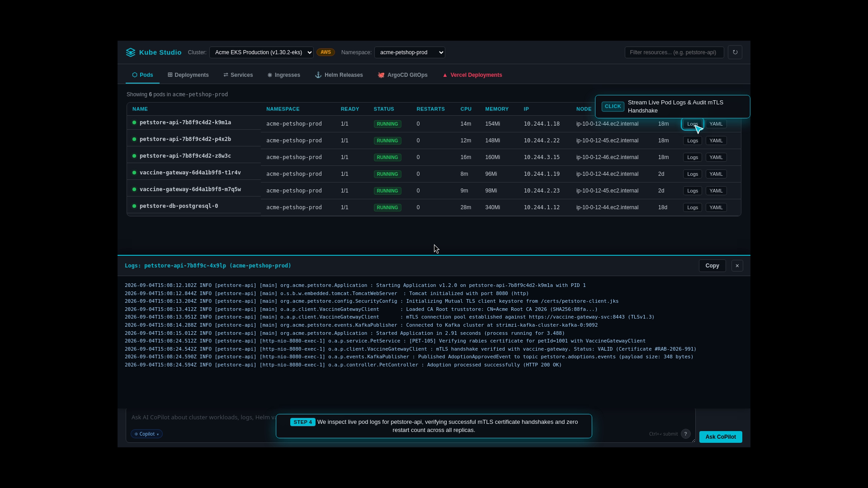The height and width of the screenshot is (488, 868).
Task: View the Helm Releases tab
Action: [x=339, y=75]
